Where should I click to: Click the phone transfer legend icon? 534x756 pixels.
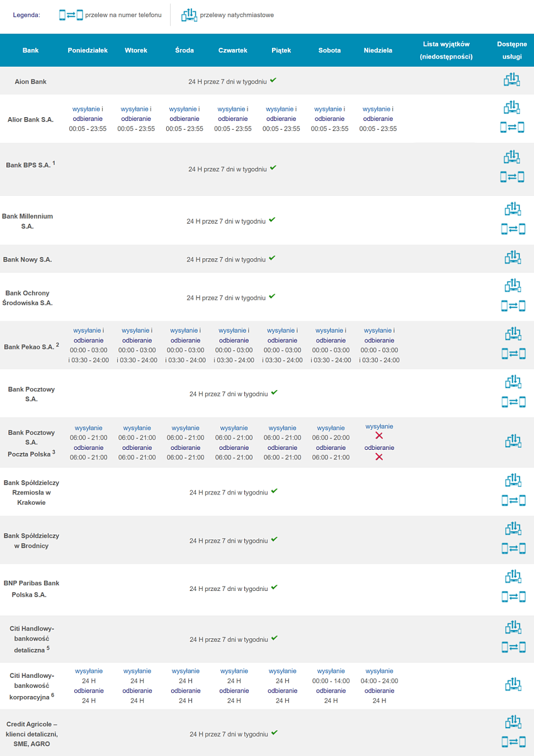(x=71, y=14)
